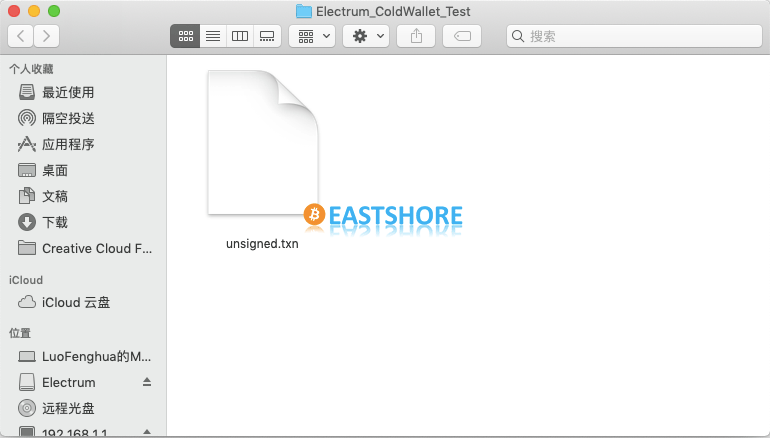This screenshot has width=770, height=438.
Task: Switch to list view
Action: point(213,36)
